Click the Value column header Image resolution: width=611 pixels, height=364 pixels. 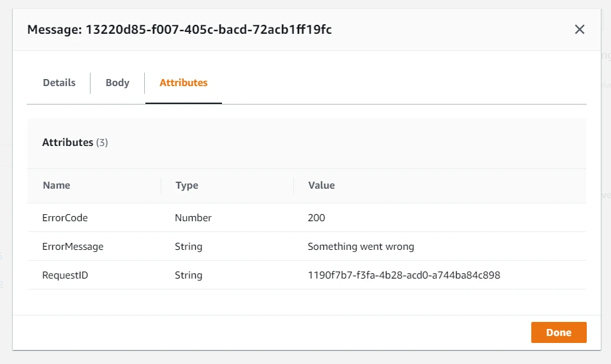(321, 186)
